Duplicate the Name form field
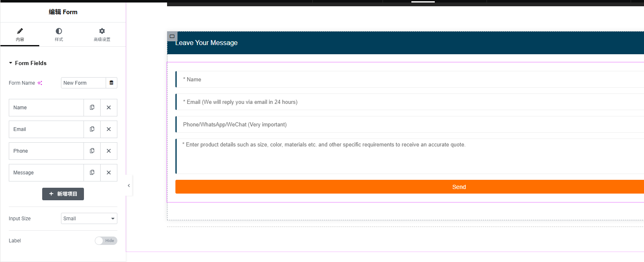This screenshot has width=644, height=262. click(92, 108)
